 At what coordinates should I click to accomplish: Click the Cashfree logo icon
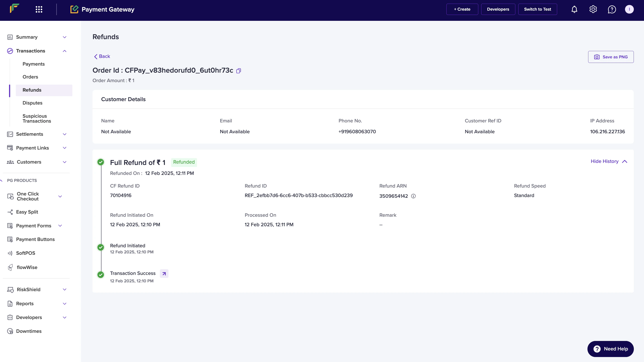pos(14,8)
